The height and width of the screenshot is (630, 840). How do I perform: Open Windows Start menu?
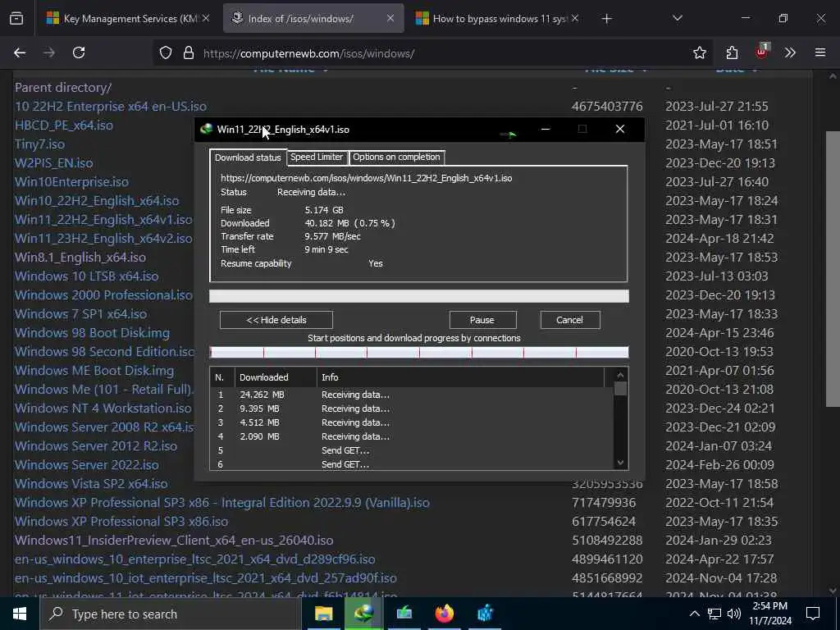(20, 614)
